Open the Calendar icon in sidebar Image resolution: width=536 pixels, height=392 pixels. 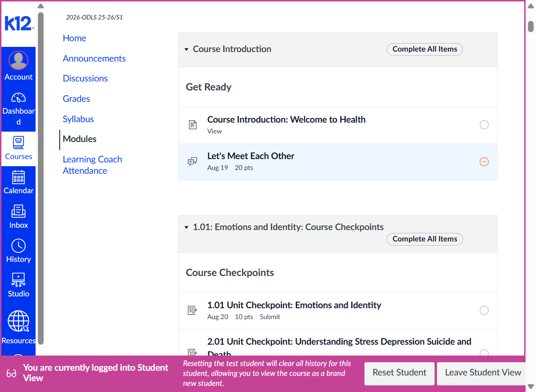tap(18, 177)
